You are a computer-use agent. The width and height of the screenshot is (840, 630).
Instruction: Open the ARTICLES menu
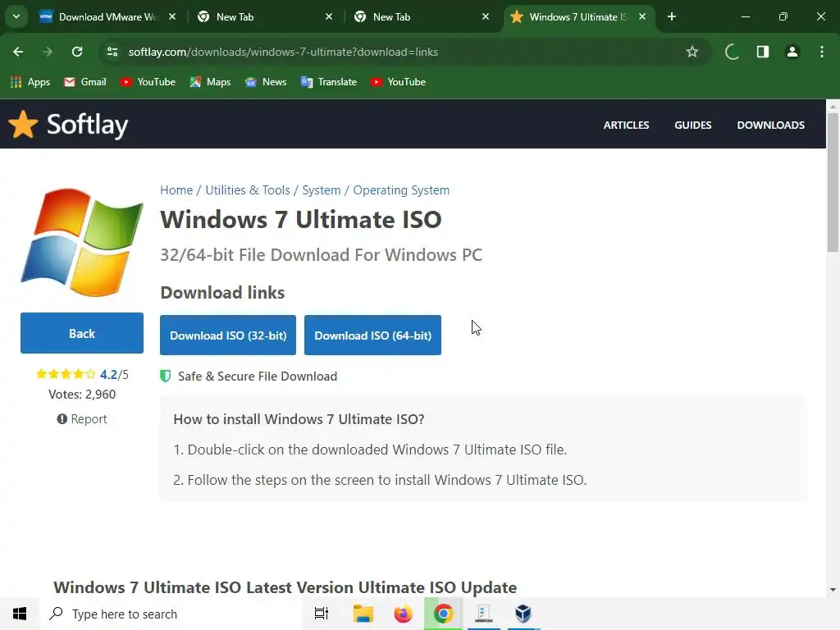coord(626,126)
